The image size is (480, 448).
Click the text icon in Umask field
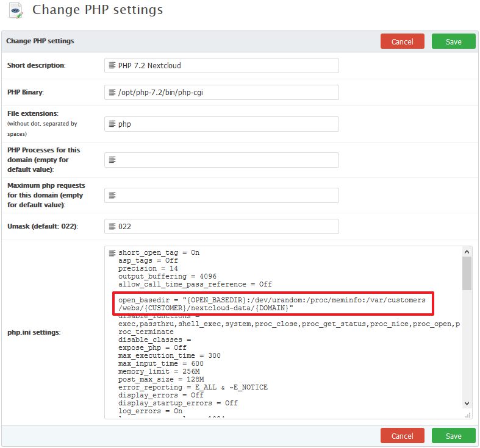pyautogui.click(x=112, y=226)
